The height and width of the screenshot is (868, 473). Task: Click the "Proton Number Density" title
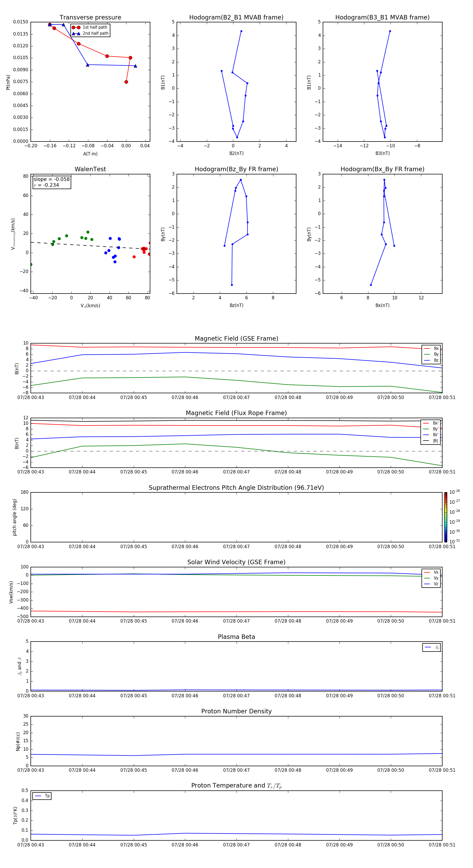point(236,711)
